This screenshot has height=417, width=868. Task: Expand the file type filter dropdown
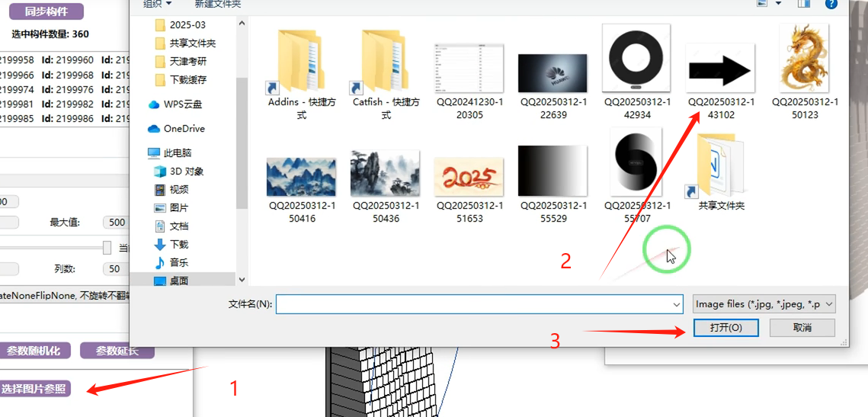[764, 304]
